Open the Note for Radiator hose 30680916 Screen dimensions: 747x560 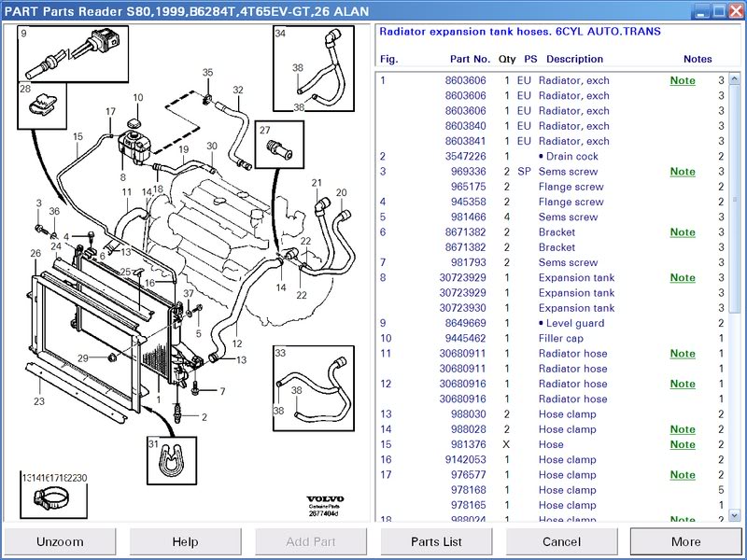pyautogui.click(x=683, y=384)
